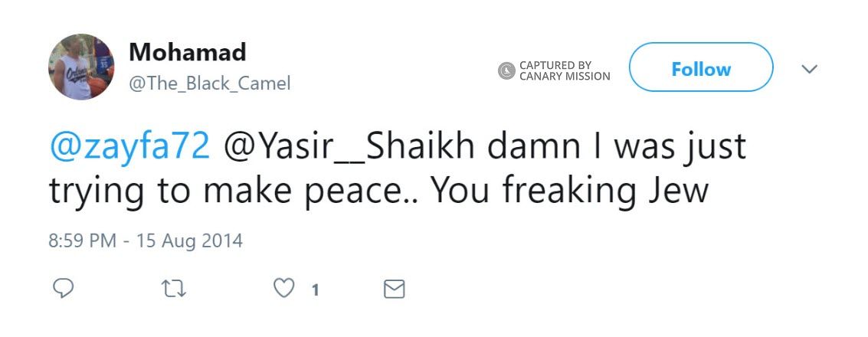
Task: Like the tweet with the heart icon
Action: pos(284,288)
